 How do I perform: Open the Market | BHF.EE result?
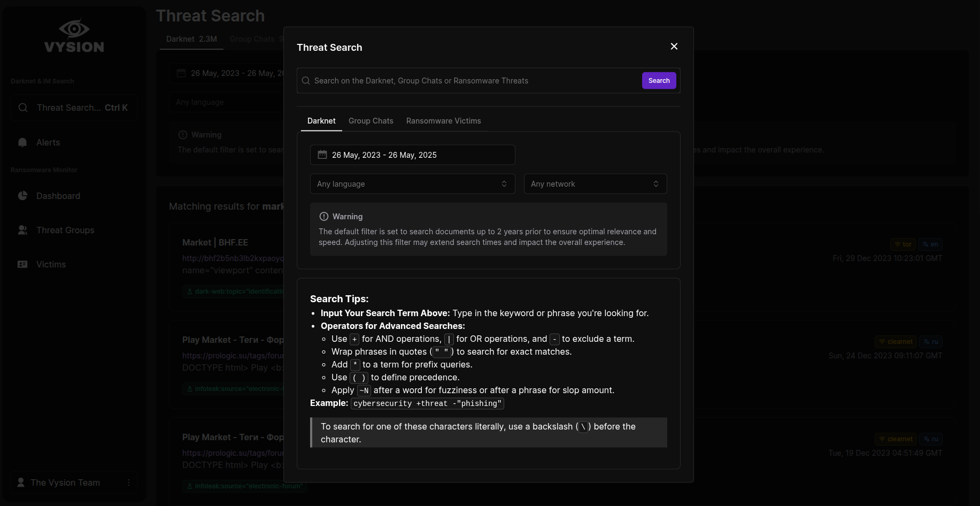click(215, 242)
